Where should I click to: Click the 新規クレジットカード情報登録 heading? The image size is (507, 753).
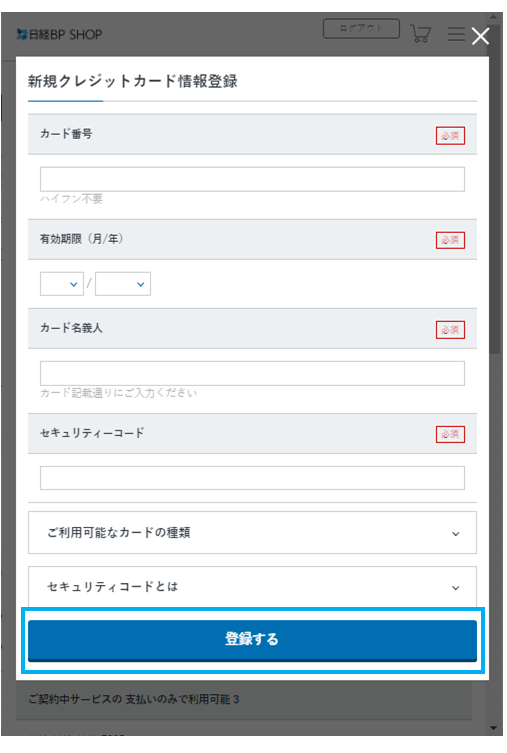(133, 81)
